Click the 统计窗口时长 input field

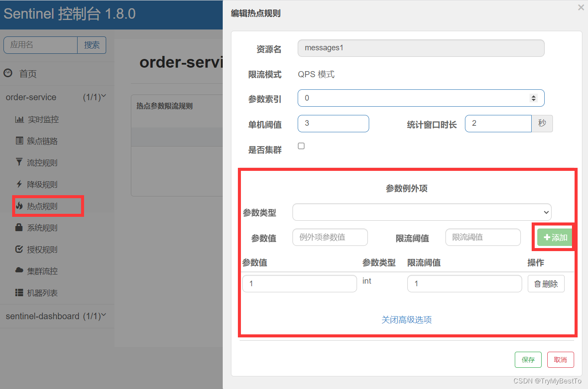tap(498, 124)
